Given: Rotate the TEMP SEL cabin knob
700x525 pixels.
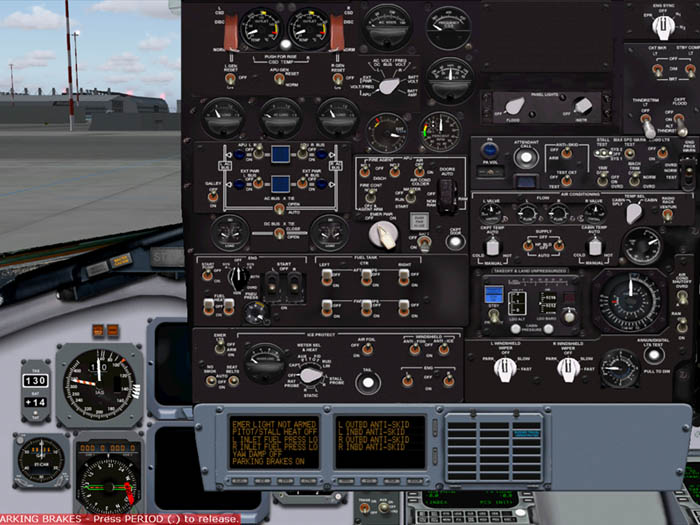Looking at the screenshot, I should click(634, 213).
